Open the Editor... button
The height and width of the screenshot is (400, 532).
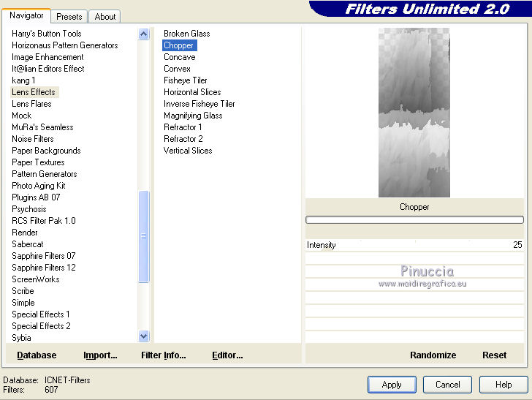[x=227, y=355]
